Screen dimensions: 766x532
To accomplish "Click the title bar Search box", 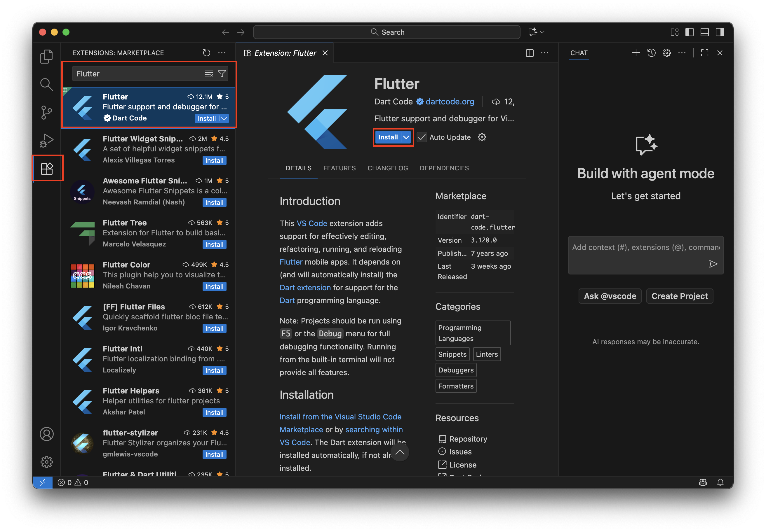I will [x=387, y=32].
